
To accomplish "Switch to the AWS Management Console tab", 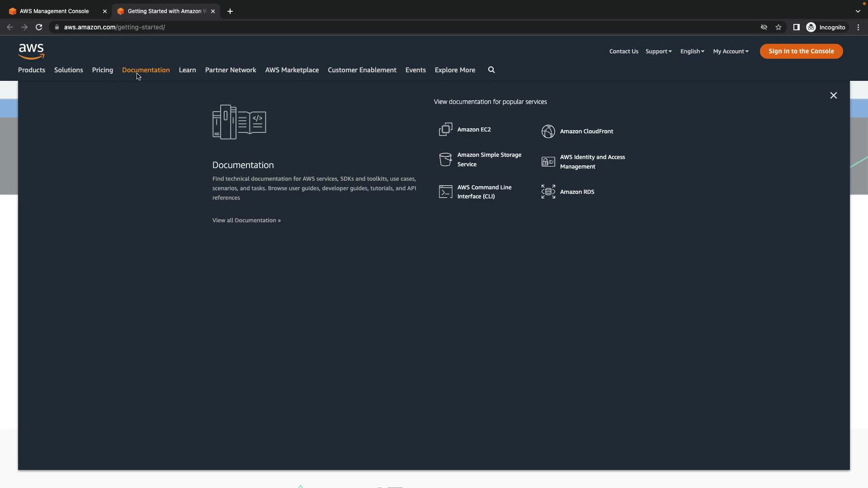I will point(54,11).
